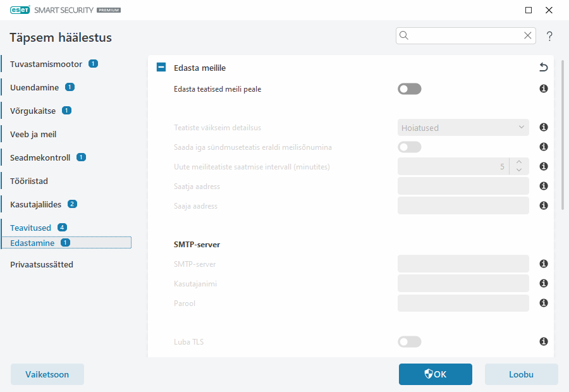
Task: Enable the Edasta teatised meili peale toggle
Action: pos(409,89)
